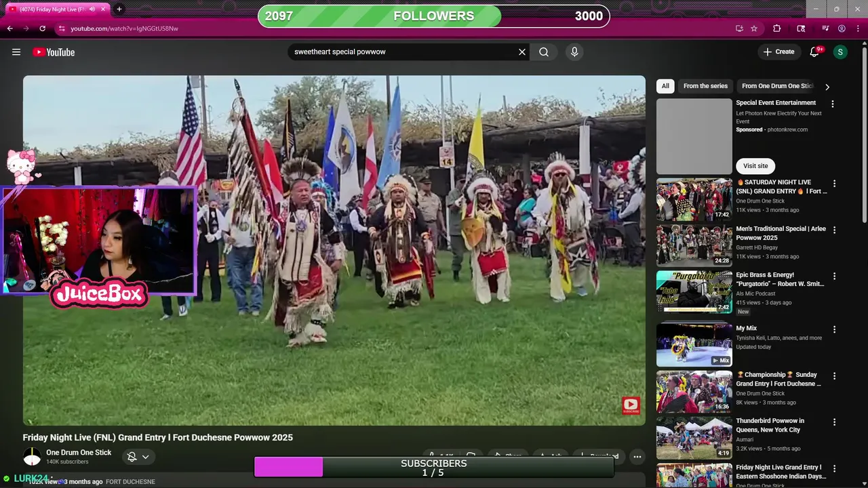Image resolution: width=868 pixels, height=488 pixels.
Task: Open Visit site link on sponsored ad
Action: pos(755,166)
